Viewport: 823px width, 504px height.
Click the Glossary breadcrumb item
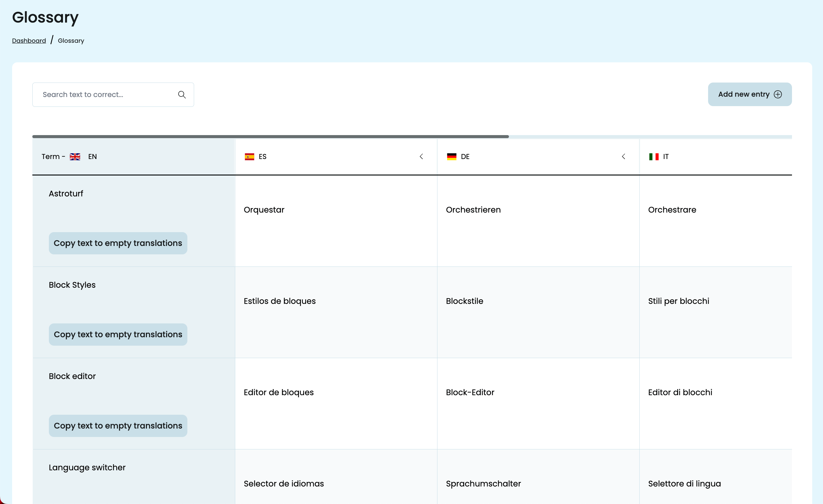tap(71, 41)
